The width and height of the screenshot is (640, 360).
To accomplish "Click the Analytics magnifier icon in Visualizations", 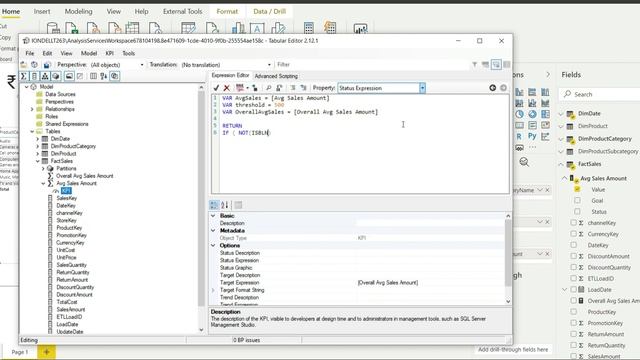I will tap(524, 162).
